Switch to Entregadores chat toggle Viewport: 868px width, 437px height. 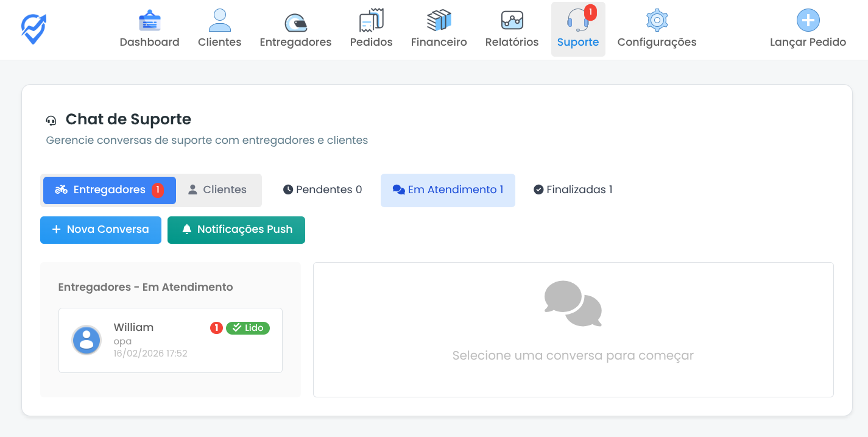pyautogui.click(x=109, y=190)
